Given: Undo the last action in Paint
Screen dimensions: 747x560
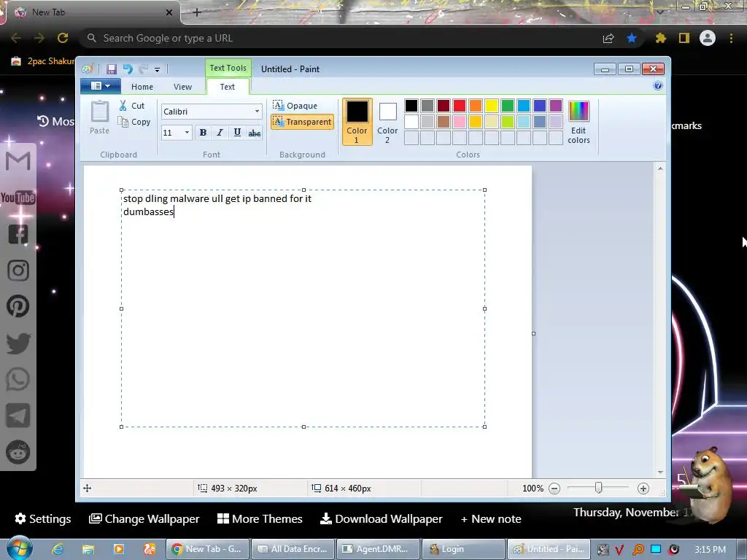Looking at the screenshot, I should click(x=128, y=69).
